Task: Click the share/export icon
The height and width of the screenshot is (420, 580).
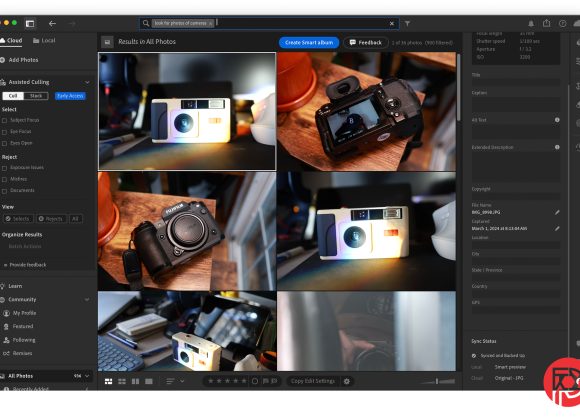Action: coord(546,23)
